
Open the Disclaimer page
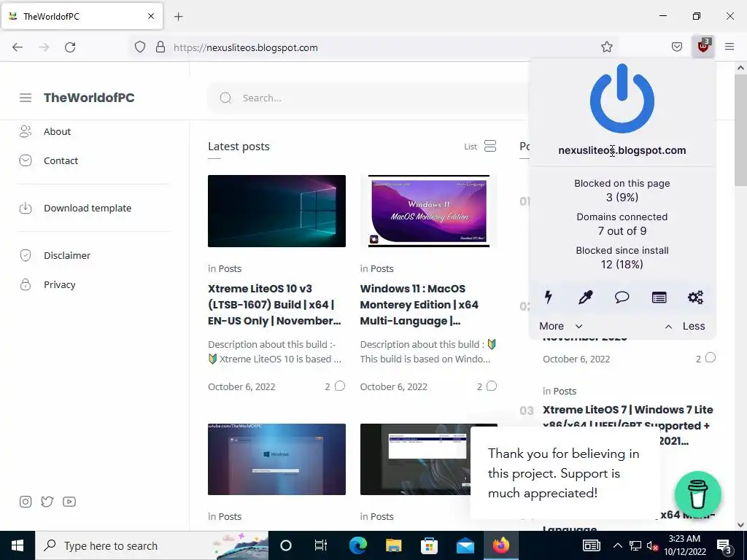[66, 255]
